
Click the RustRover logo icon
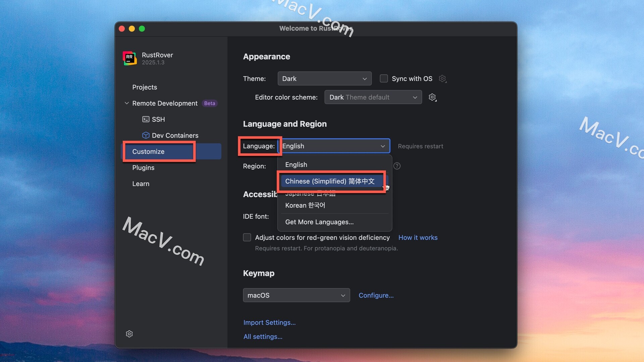pyautogui.click(x=129, y=58)
